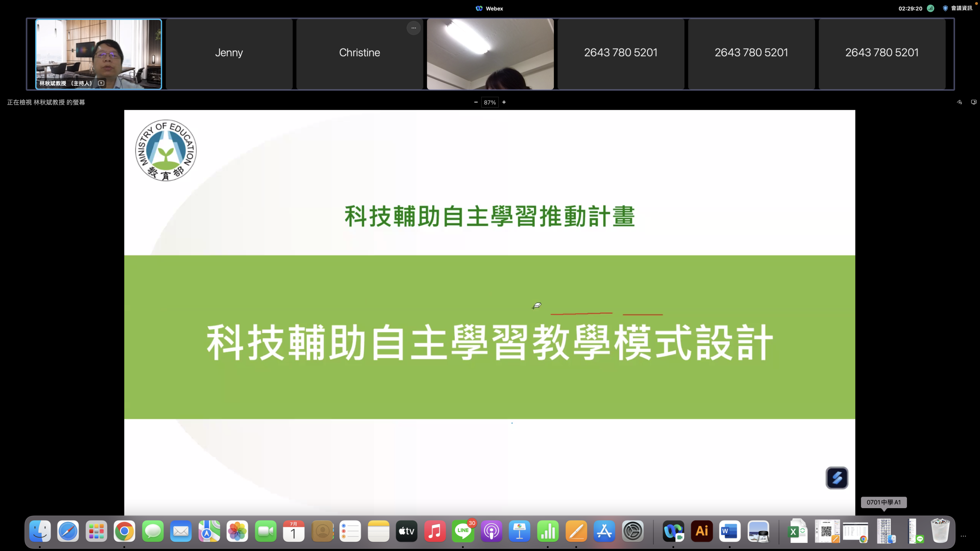This screenshot has height=551, width=980.
Task: Open 0701中學 A1 document in dock
Action: click(885, 531)
